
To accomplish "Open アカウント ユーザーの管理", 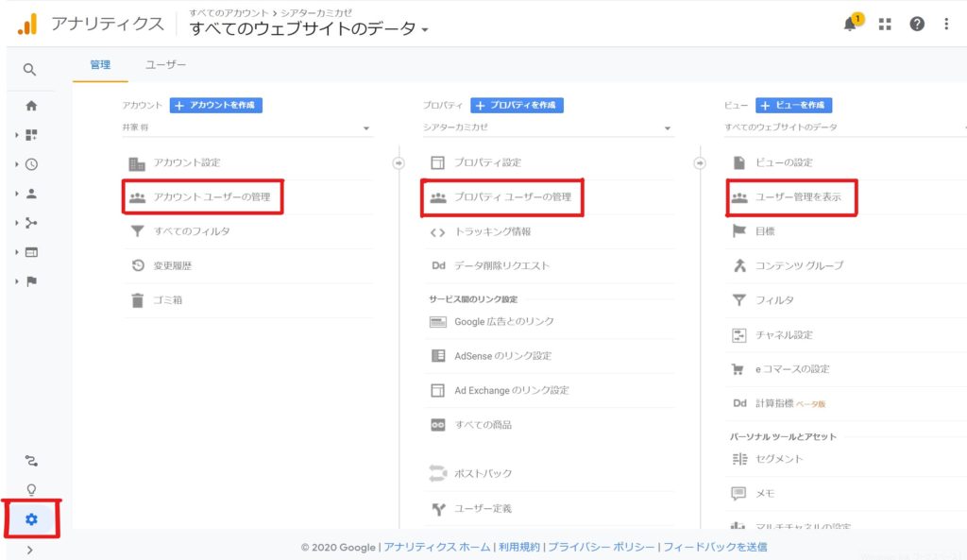I will pos(212,197).
